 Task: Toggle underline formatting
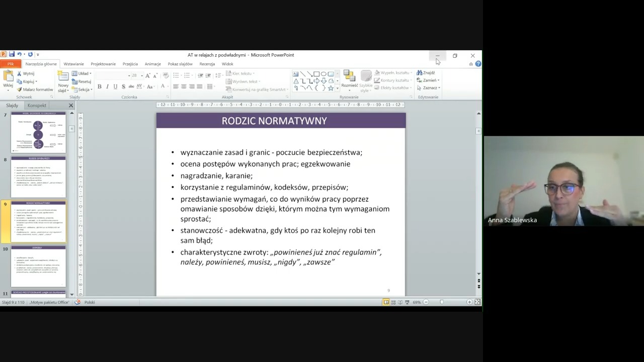[x=115, y=86]
